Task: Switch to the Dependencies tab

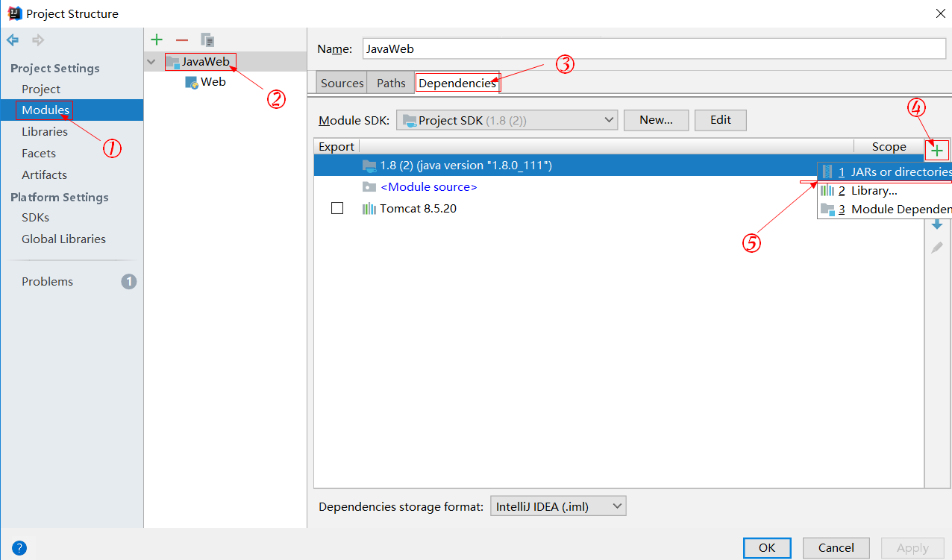Action: click(457, 83)
